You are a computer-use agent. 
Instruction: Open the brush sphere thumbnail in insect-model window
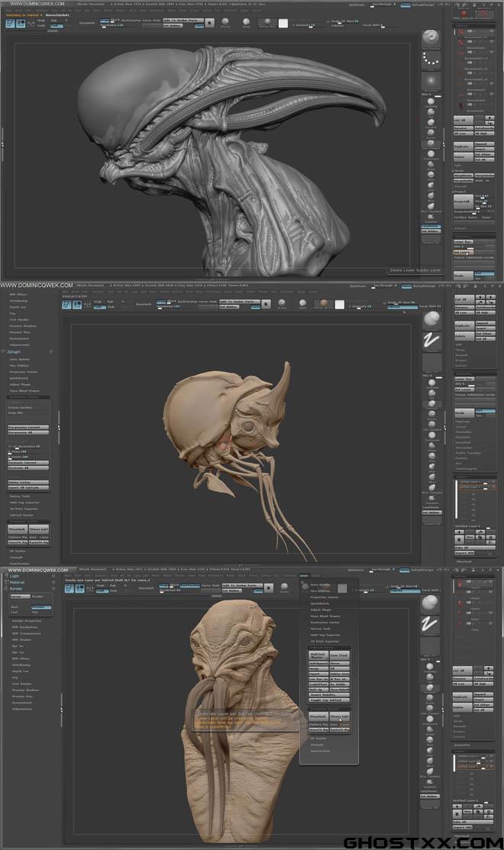tap(431, 321)
